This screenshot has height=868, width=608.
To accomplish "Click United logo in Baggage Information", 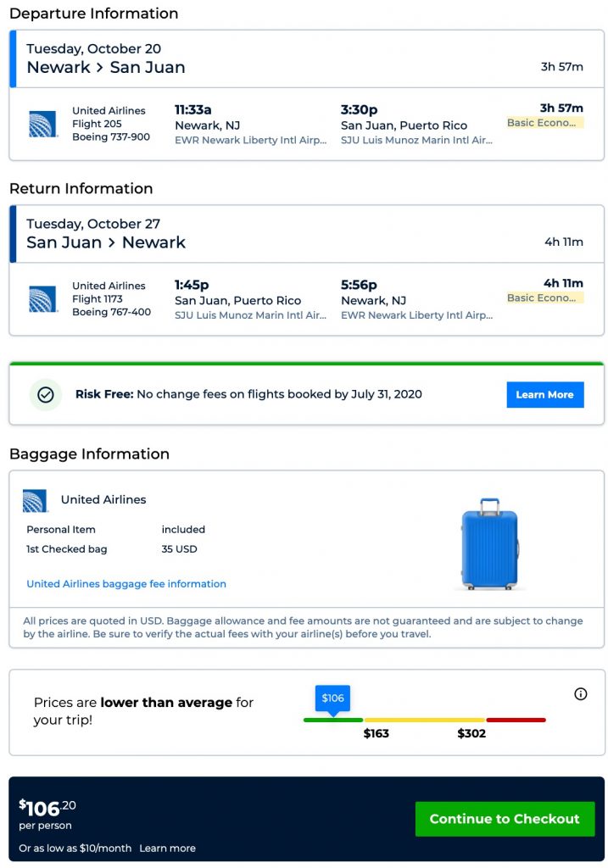I will coord(36,500).
